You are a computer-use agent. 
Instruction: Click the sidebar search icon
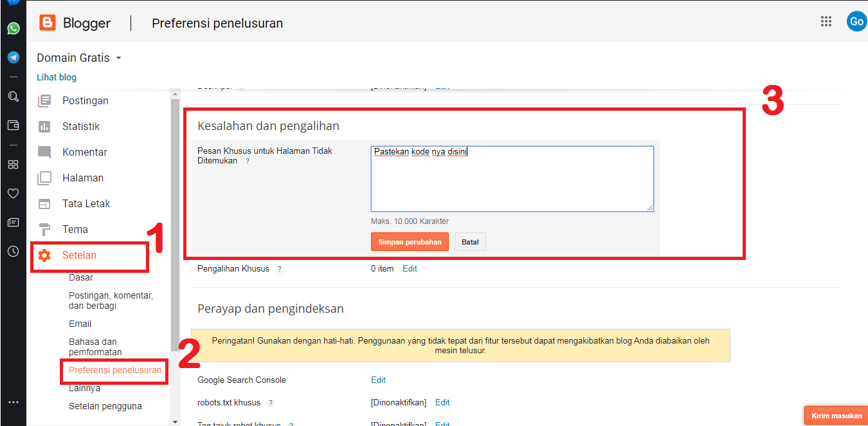pyautogui.click(x=13, y=97)
